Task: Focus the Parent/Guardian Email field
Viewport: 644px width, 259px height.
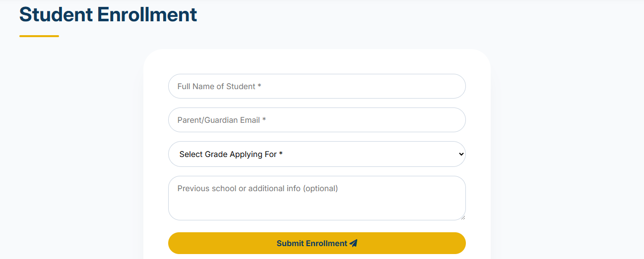Action: click(x=317, y=120)
